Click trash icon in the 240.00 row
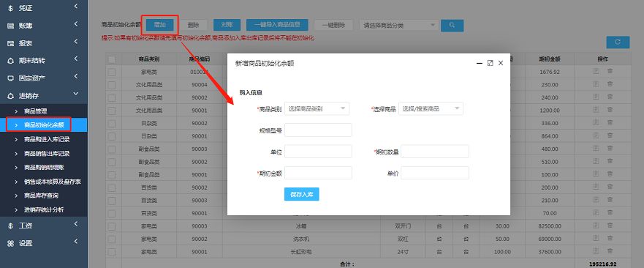The height and width of the screenshot is (268, 644). (x=610, y=97)
